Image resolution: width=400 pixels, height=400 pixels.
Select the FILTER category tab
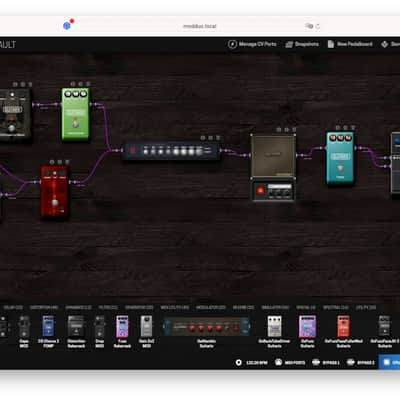coord(108,307)
